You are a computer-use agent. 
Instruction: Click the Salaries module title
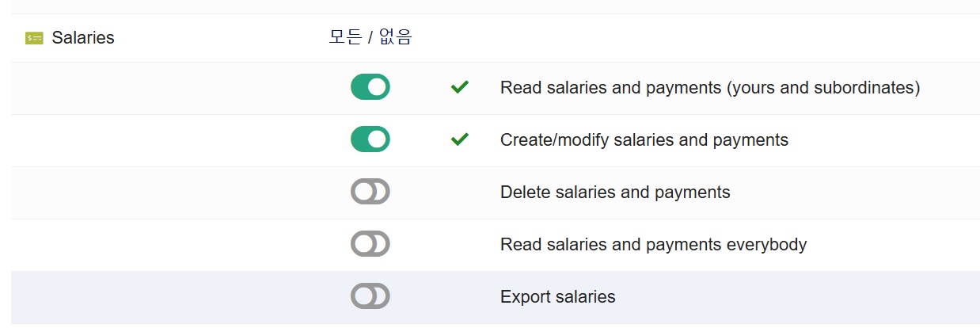[83, 38]
